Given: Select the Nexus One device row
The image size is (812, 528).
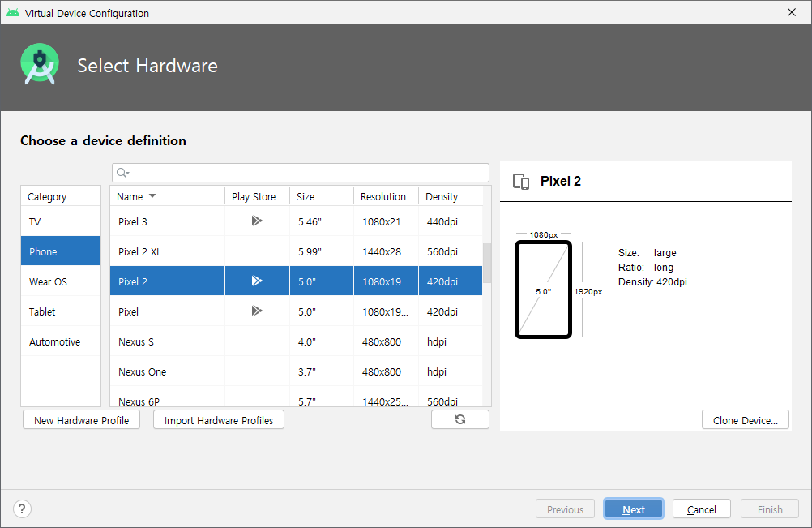Looking at the screenshot, I should (x=297, y=371).
